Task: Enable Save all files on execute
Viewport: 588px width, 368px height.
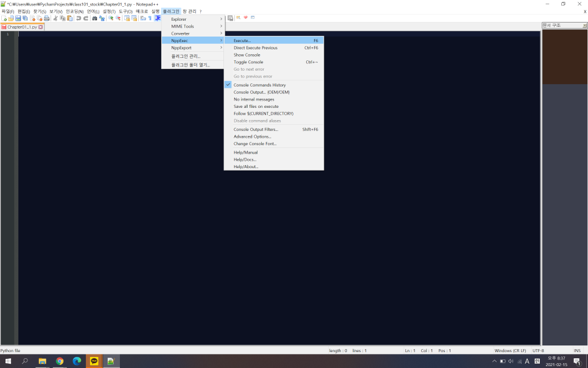Action: pos(274,106)
